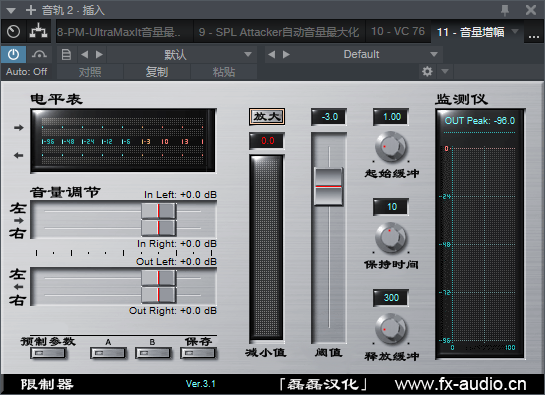Switch to 10 - VC 76 tab
Viewport: 545px width, 395px height.
point(398,32)
